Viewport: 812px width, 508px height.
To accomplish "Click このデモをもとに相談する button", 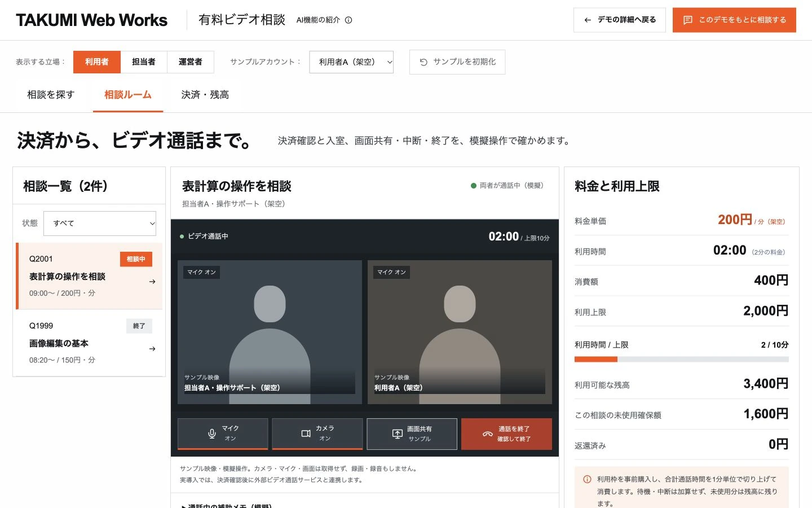I will 734,20.
